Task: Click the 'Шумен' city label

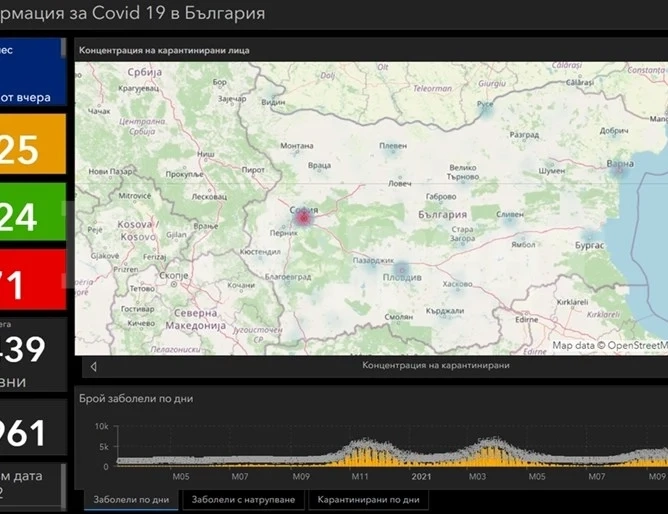Action: [552, 171]
